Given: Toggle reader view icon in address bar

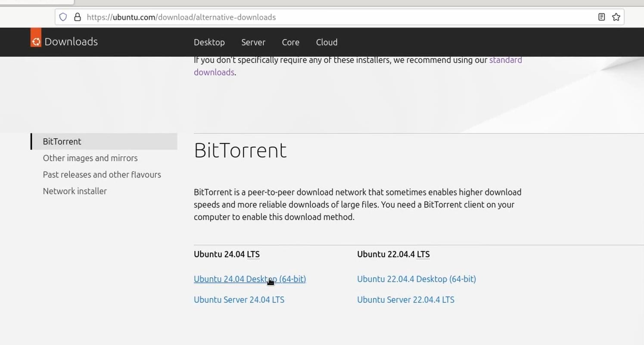Looking at the screenshot, I should click(602, 17).
